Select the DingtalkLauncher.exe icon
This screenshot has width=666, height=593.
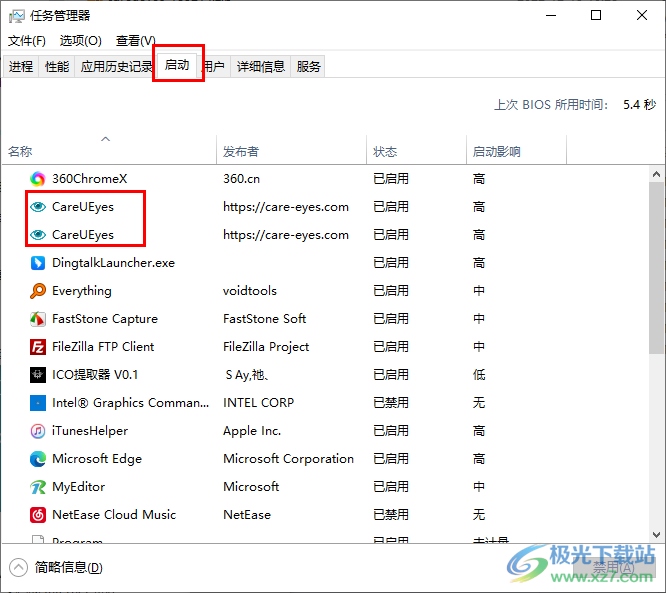click(x=38, y=263)
